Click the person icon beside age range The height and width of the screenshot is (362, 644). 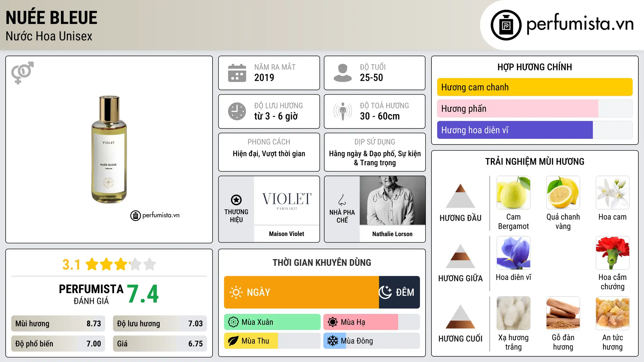click(342, 73)
